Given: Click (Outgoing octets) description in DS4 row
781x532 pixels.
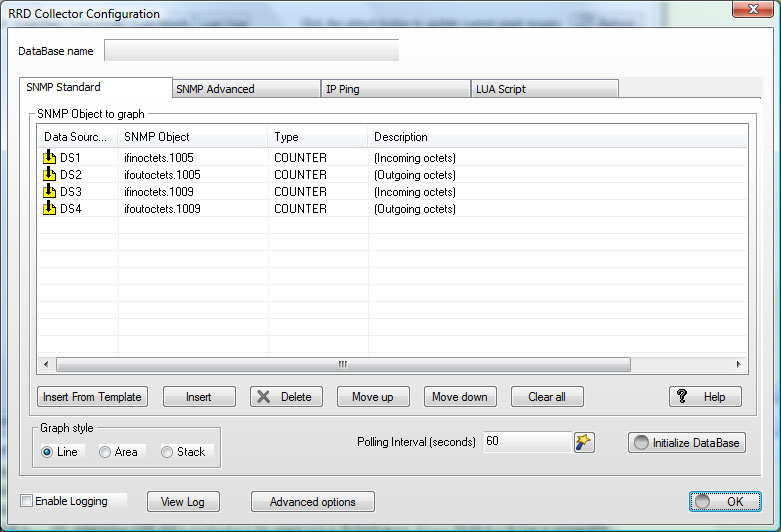Looking at the screenshot, I should 415,209.
